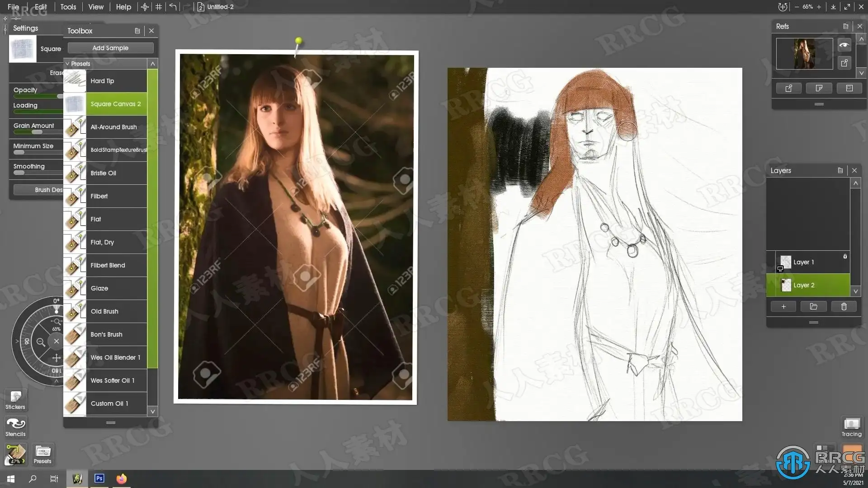Add a new layer with plus button
Viewport: 868px width, 488px height.
783,307
